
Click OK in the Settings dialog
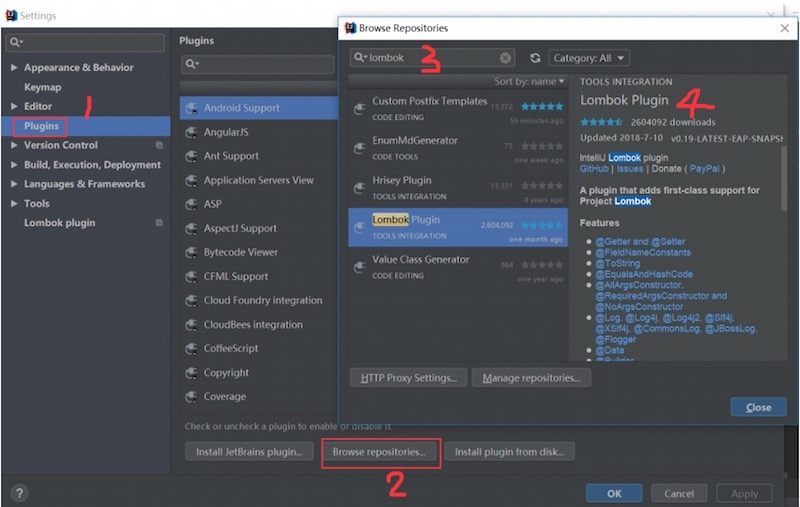point(614,493)
